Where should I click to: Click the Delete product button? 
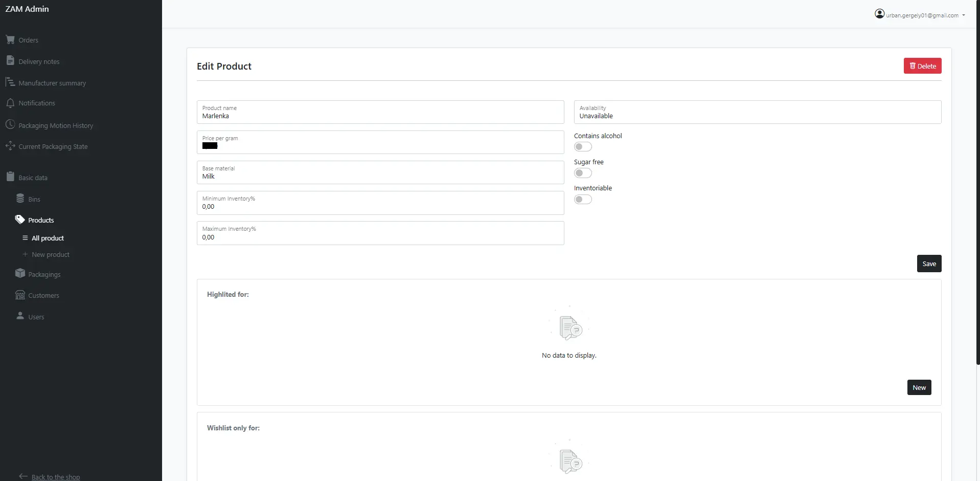(x=922, y=66)
